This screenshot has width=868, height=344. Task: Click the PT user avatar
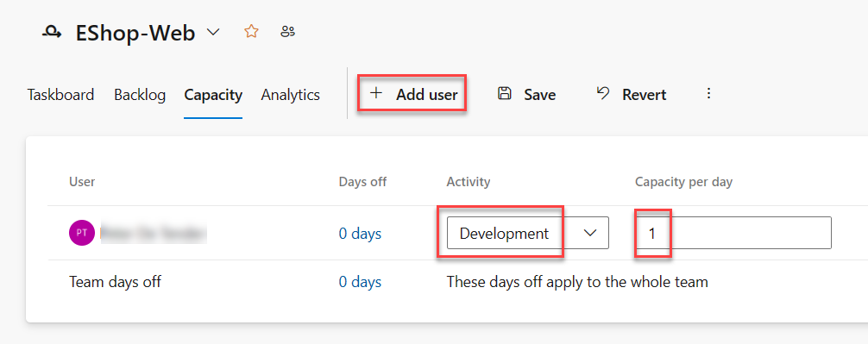pyautogui.click(x=82, y=233)
